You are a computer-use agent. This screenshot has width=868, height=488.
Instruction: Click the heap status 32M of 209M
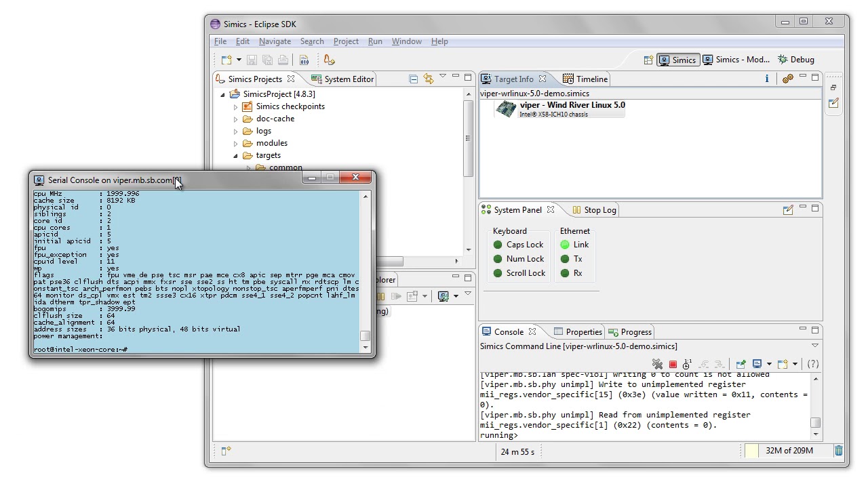click(789, 451)
